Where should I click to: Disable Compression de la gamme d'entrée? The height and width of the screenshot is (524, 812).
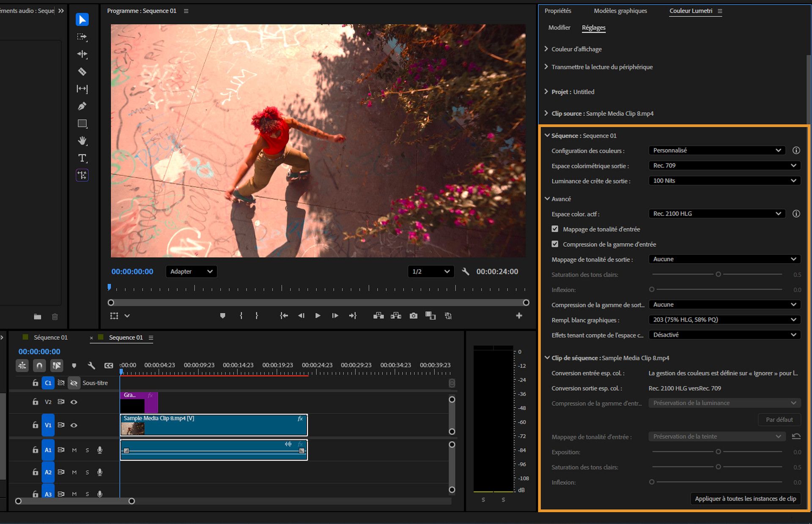point(555,244)
